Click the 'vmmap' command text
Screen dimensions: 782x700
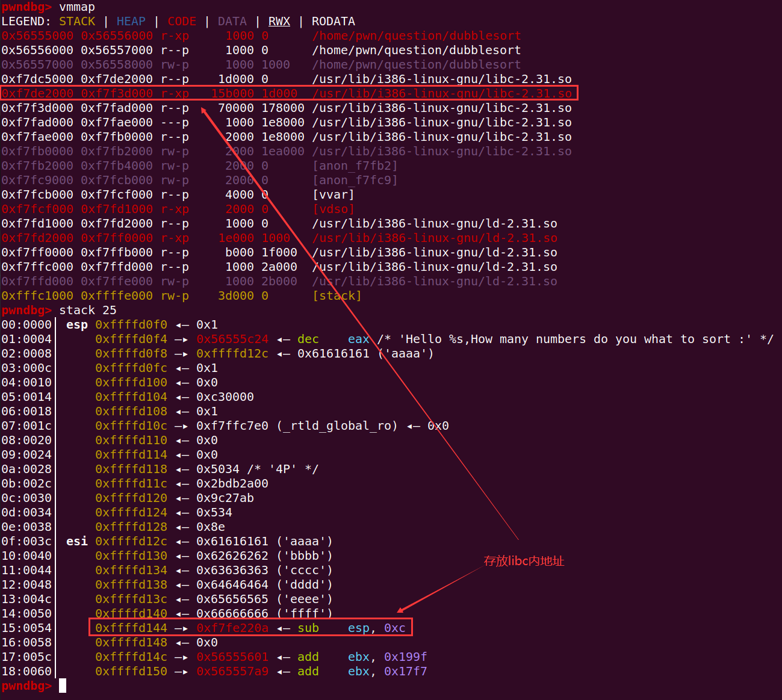tap(77, 7)
